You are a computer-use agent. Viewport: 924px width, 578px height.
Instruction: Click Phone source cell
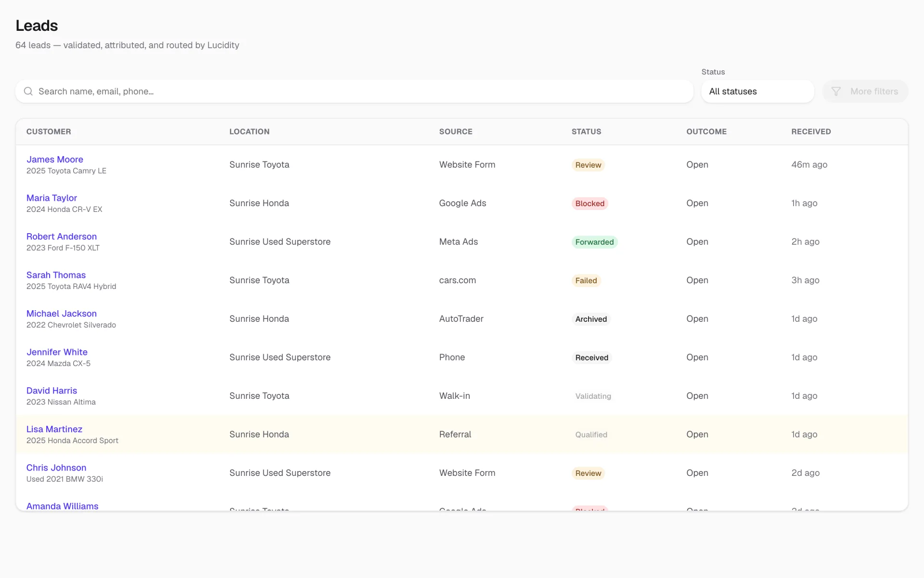(452, 357)
